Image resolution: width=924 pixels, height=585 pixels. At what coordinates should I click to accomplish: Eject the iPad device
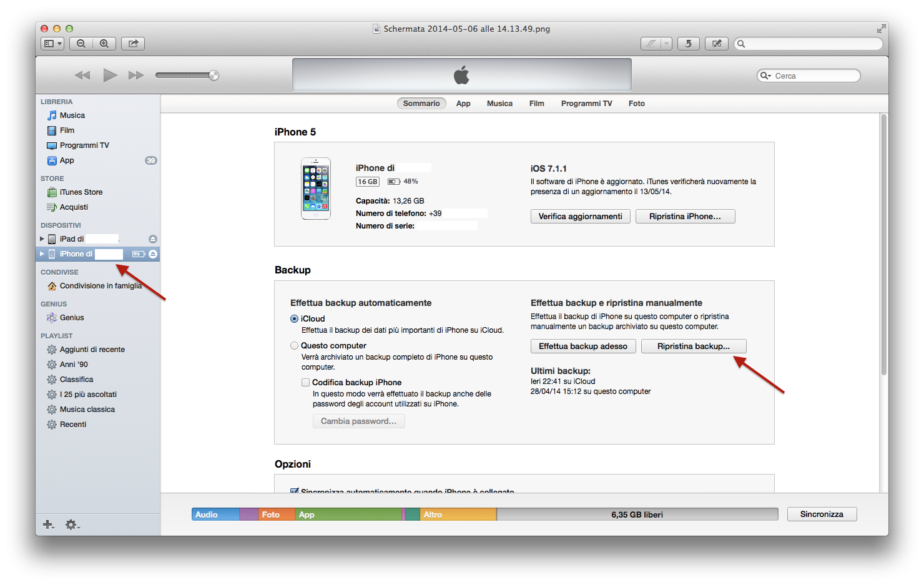(153, 239)
